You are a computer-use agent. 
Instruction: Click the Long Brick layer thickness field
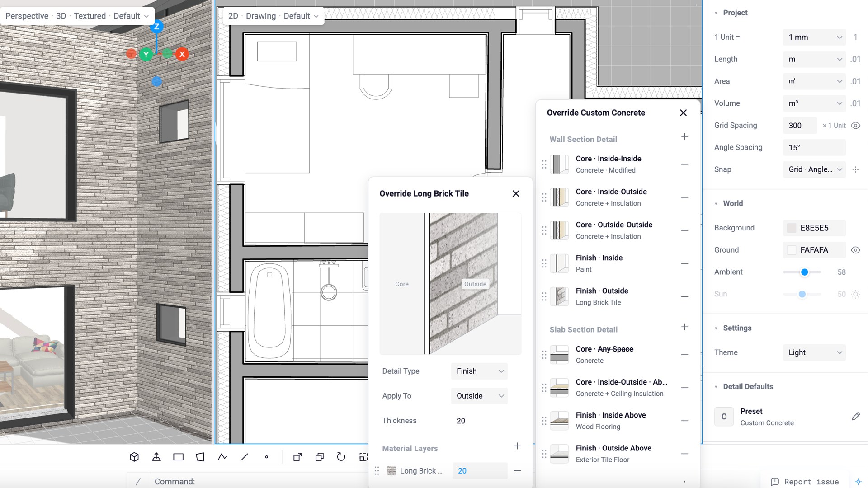[480, 471]
